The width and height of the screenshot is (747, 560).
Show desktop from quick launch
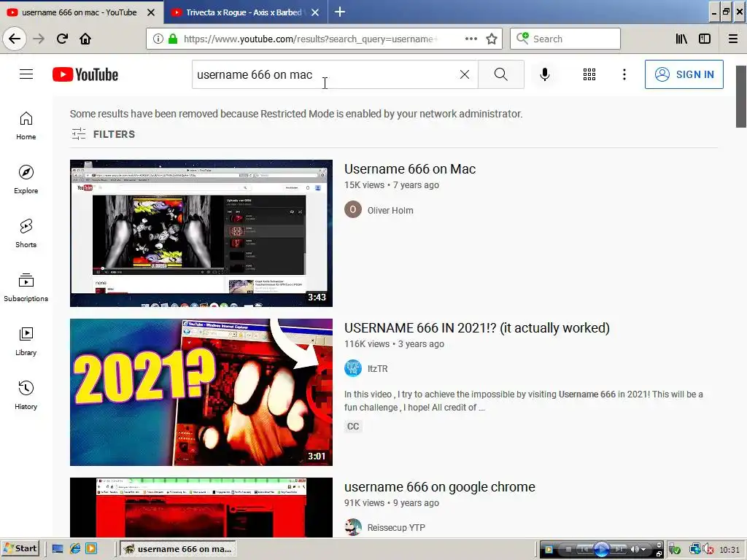(x=58, y=548)
